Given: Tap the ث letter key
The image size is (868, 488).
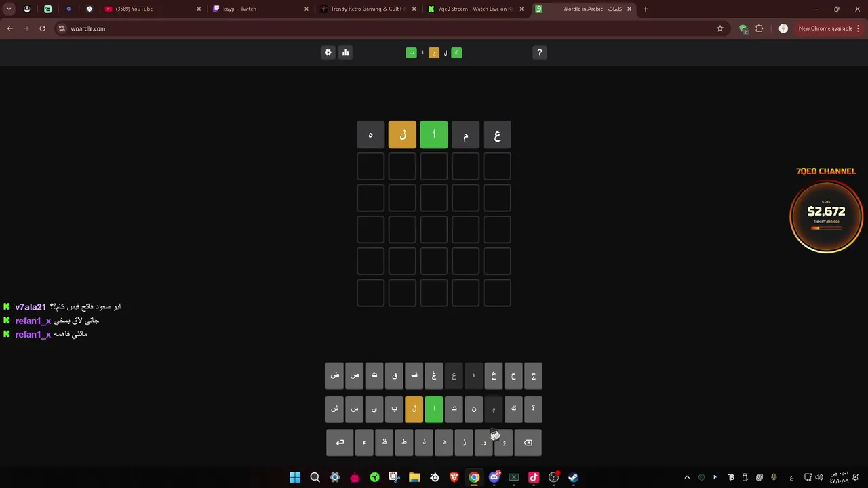Looking at the screenshot, I should 374,375.
